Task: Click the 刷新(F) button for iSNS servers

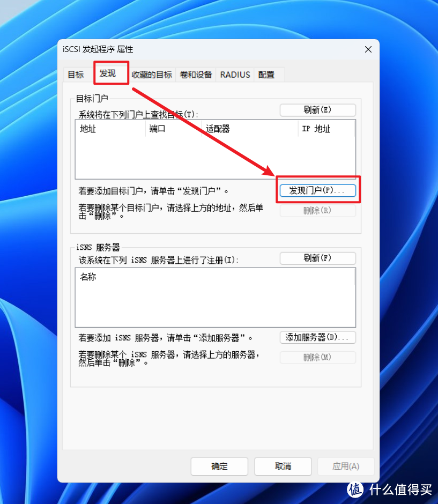Action: coord(317,258)
